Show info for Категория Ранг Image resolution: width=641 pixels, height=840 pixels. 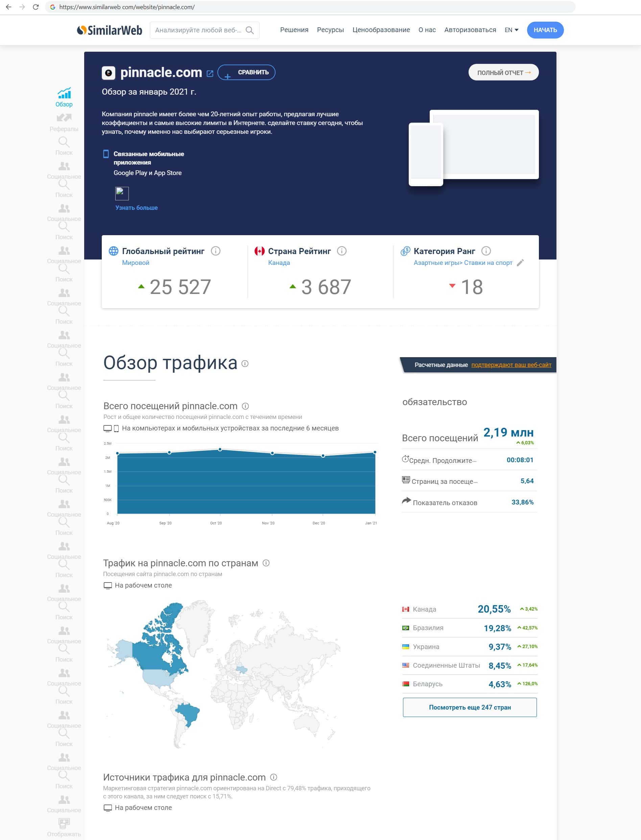coord(486,251)
